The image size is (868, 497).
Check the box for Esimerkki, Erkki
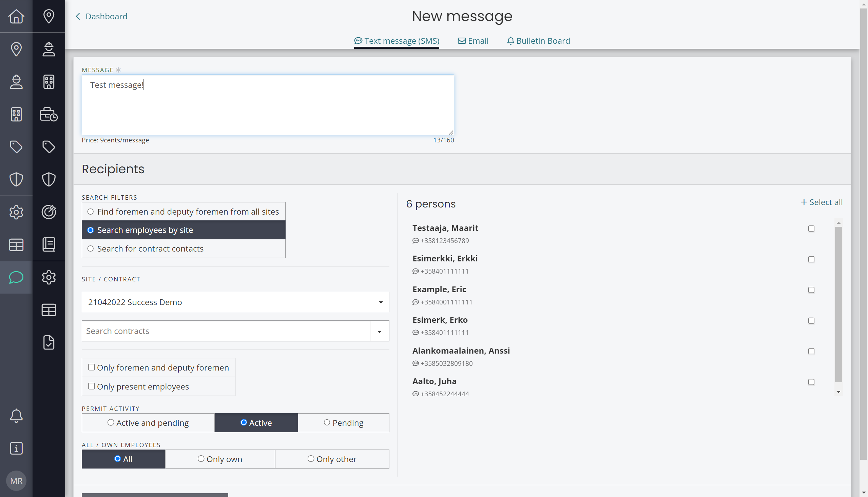pos(811,259)
